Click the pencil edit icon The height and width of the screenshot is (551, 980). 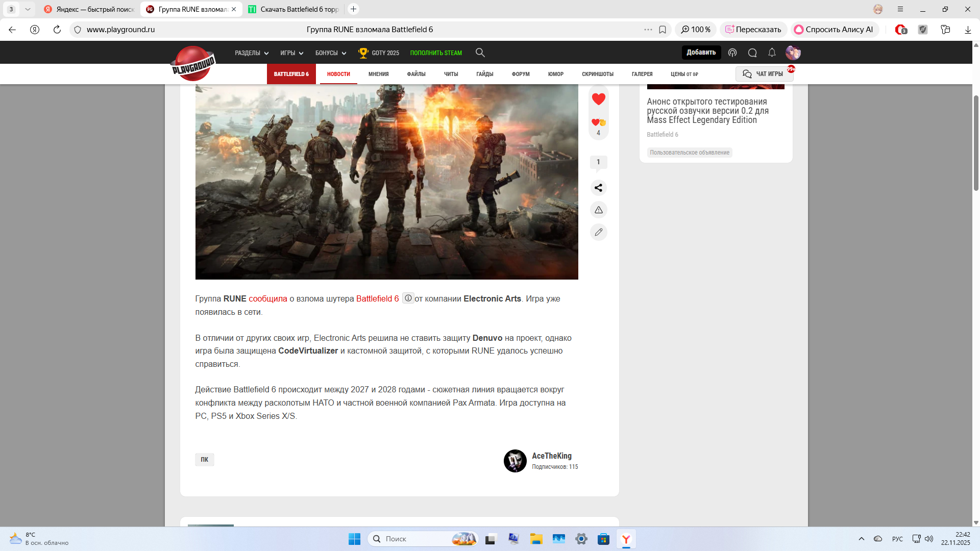[x=598, y=232]
